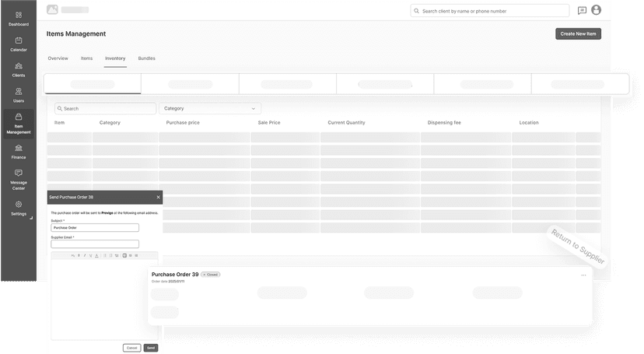Screen dimensions: 644x354
Task: Expand the Category dropdown filter
Action: coord(209,108)
